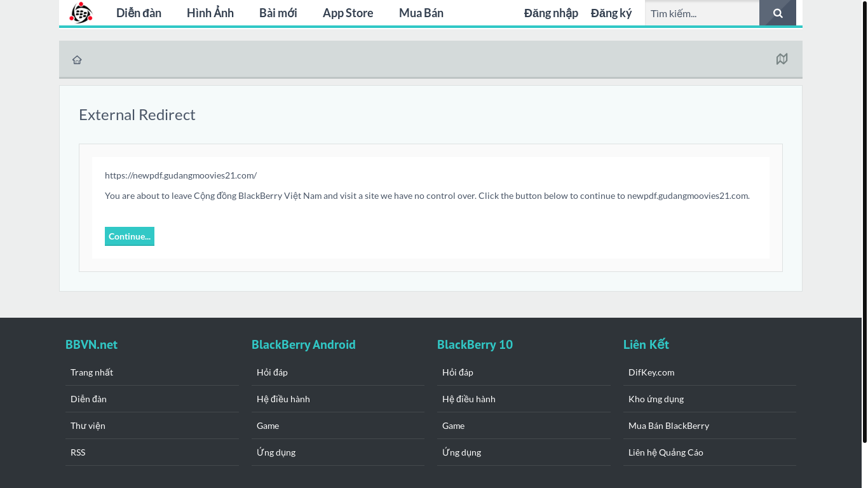Open the Diễn đàn menu
The width and height of the screenshot is (868, 488).
pyautogui.click(x=139, y=13)
